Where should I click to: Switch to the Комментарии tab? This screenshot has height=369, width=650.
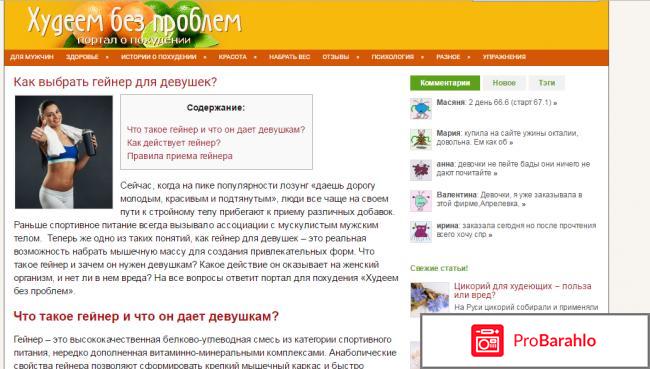445,83
